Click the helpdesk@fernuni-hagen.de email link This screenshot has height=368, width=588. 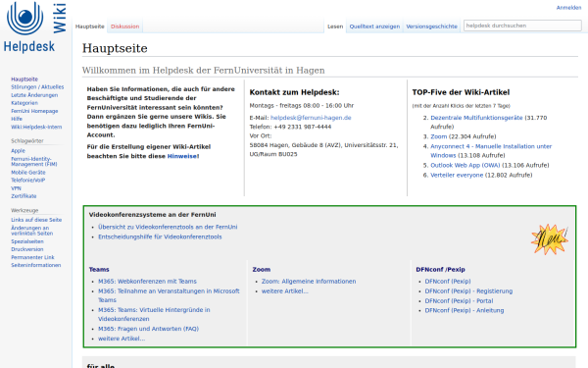311,118
